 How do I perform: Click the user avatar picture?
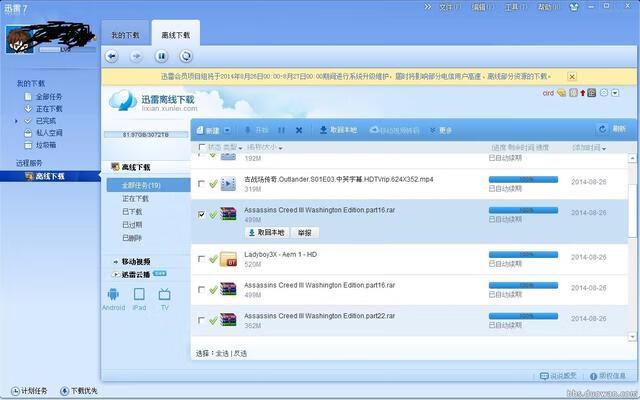[x=19, y=41]
